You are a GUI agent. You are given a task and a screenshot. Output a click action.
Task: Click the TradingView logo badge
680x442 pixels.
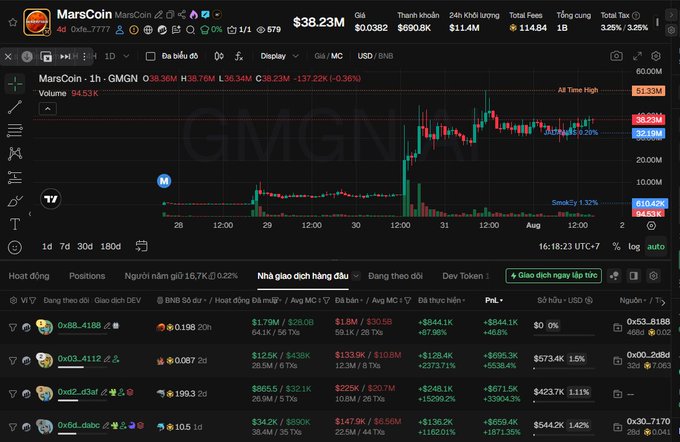click(x=51, y=199)
